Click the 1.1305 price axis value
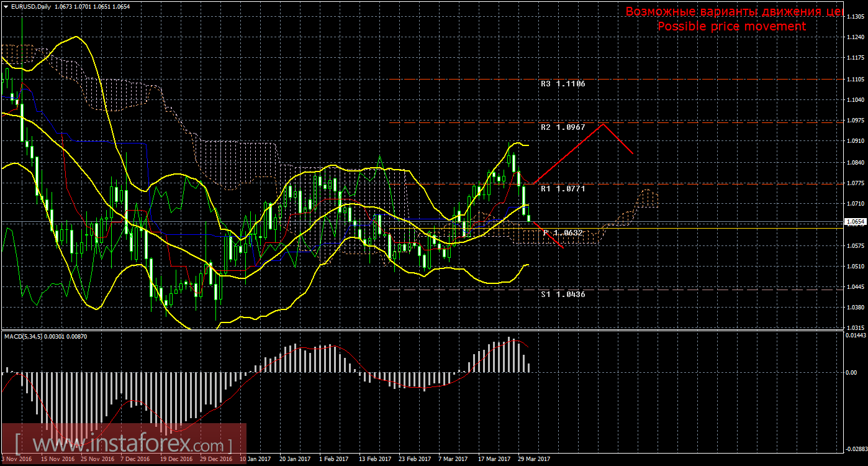868x466 pixels. tap(856, 17)
